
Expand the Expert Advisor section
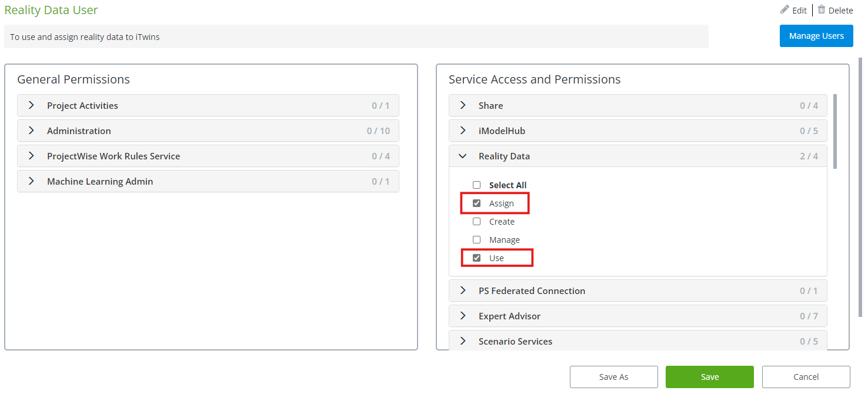[463, 316]
